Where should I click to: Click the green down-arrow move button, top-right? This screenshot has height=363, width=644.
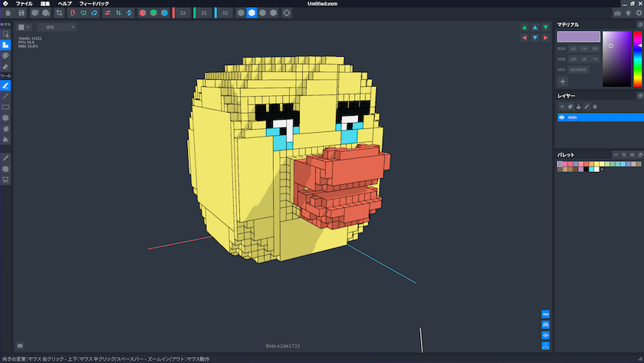pos(545,27)
